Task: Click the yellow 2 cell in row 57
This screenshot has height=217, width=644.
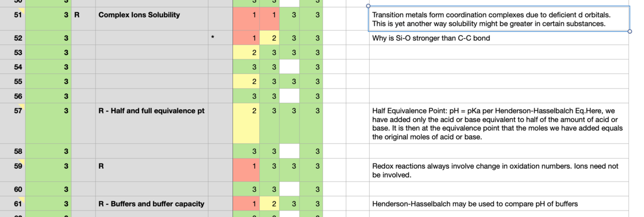Action: pyautogui.click(x=246, y=124)
